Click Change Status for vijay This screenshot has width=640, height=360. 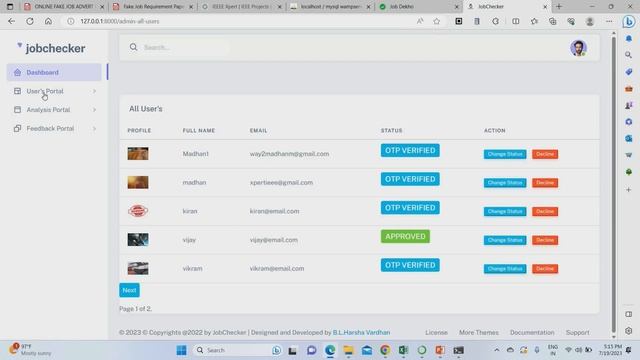tap(505, 240)
